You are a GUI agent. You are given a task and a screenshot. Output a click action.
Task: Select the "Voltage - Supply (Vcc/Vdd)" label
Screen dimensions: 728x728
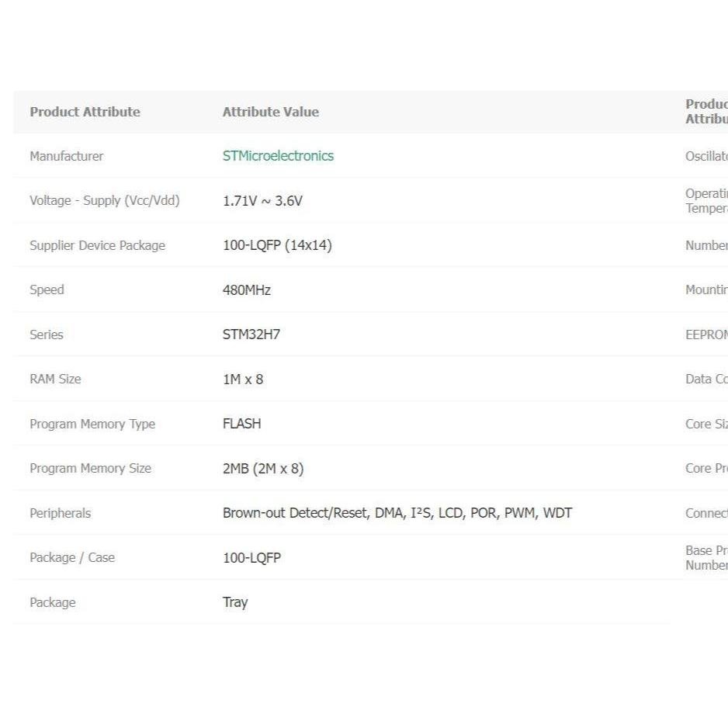click(105, 200)
